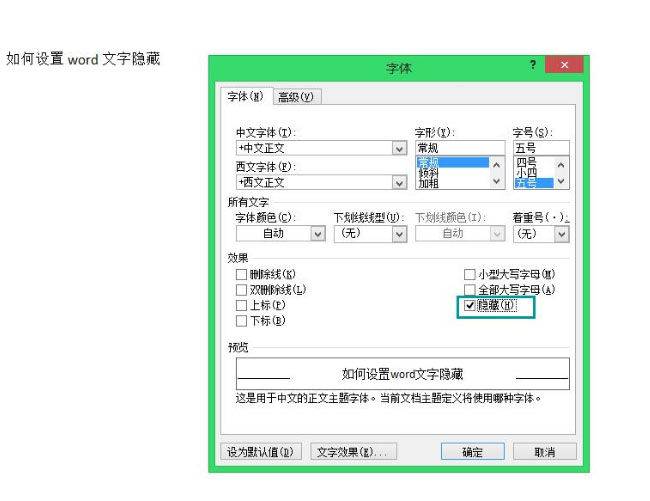This screenshot has width=650, height=501.
Task: Toggle the 全部大写字母(A) checkbox
Action: tap(470, 290)
